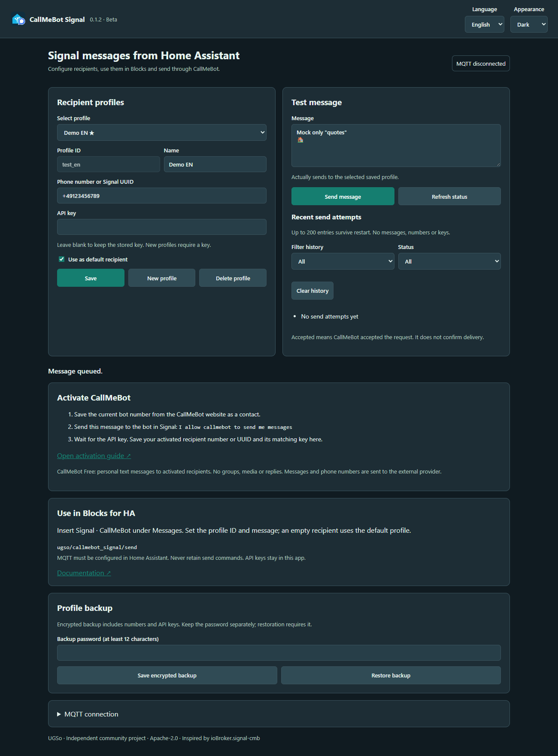Click Save encrypted backup button

[167, 675]
